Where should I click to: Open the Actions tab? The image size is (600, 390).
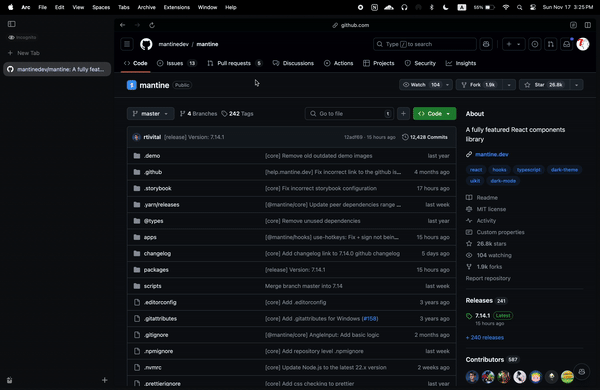pyautogui.click(x=339, y=63)
